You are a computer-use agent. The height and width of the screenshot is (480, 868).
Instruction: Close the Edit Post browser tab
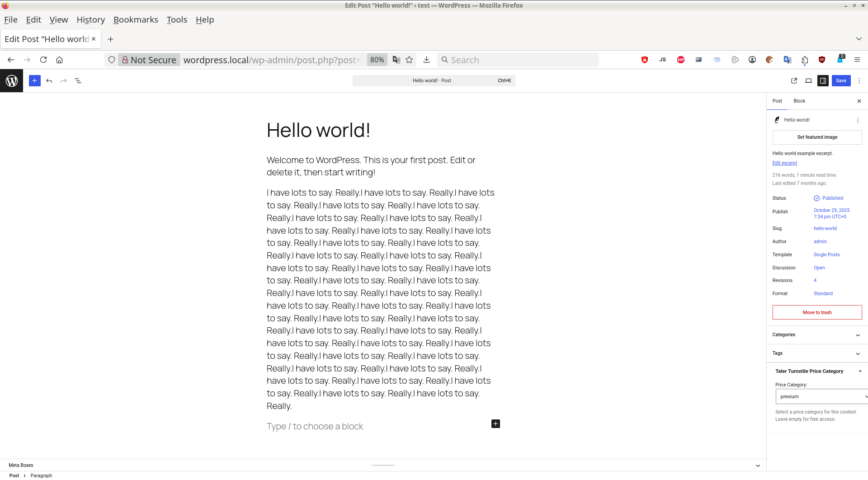pyautogui.click(x=94, y=39)
